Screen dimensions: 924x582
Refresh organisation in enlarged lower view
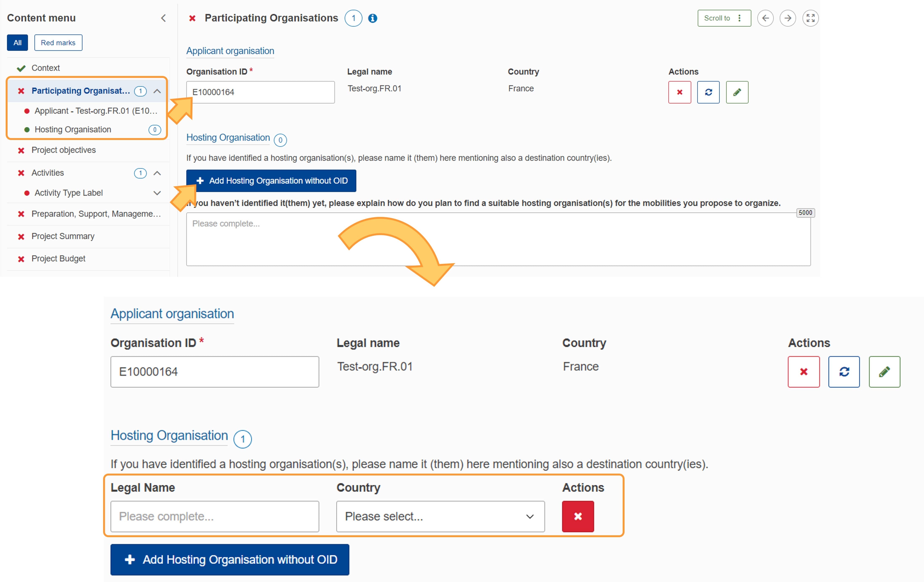tap(844, 372)
